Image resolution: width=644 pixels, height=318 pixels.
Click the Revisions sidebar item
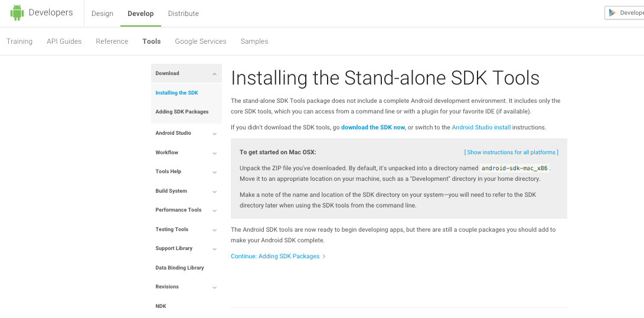[166, 287]
